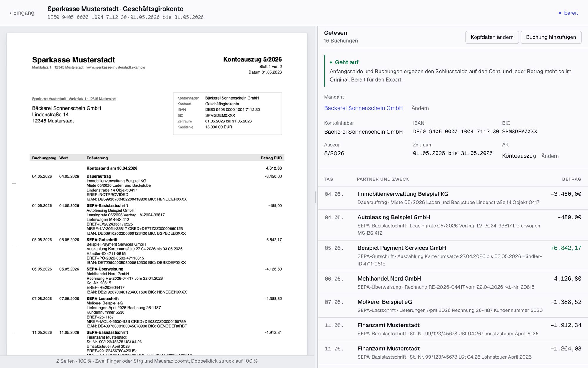Open the Bäckerei Sonnenschein GmbH Mandant link
Screen dimensions: 588x368
pyautogui.click(x=363, y=108)
